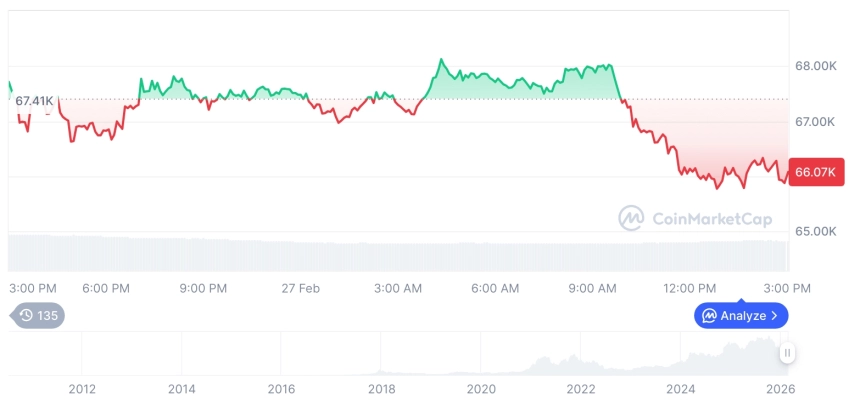Click the blue Analyze button
Screen dimensions: 860x401
741,316
